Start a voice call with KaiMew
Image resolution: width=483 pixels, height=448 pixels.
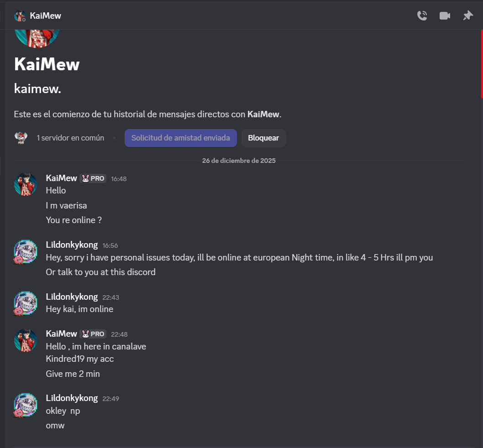422,16
